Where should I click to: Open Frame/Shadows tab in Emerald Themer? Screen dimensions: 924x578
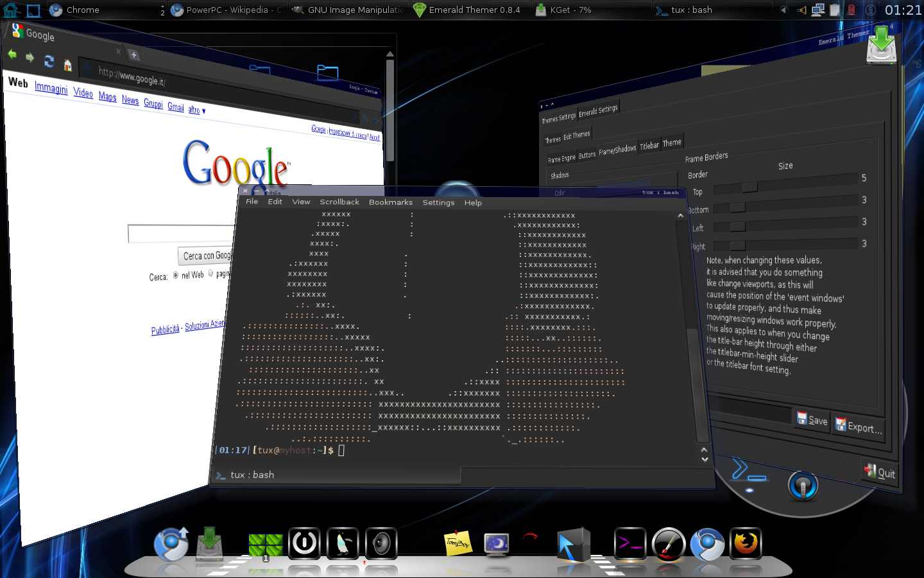click(617, 150)
